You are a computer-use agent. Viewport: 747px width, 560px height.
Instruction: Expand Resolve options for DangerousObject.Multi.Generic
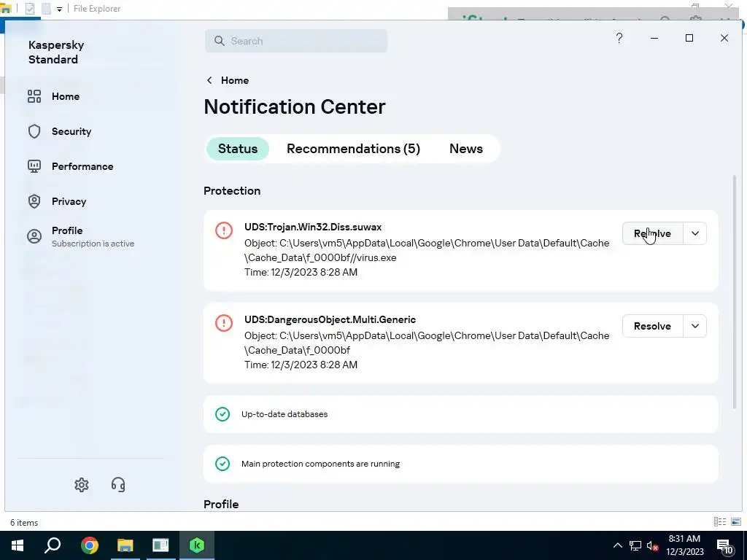(695, 326)
